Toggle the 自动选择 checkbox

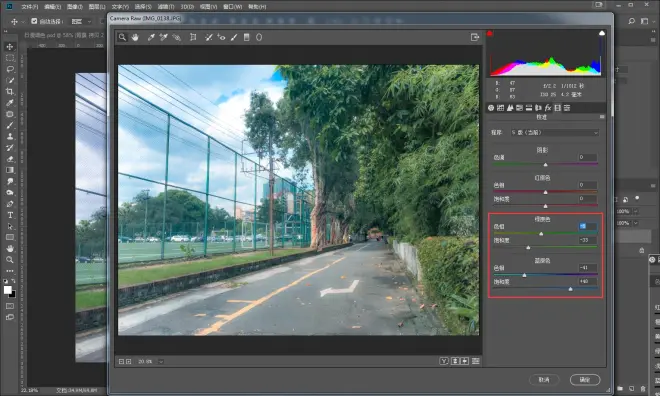click(x=34, y=21)
